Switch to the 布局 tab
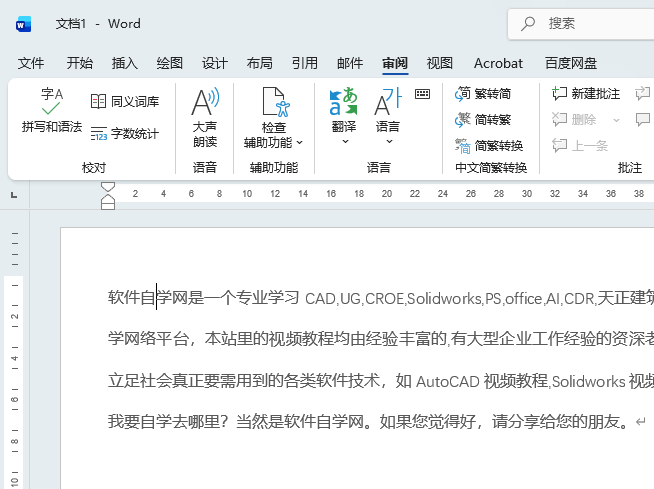Image resolution: width=654 pixels, height=489 pixels. 259,63
